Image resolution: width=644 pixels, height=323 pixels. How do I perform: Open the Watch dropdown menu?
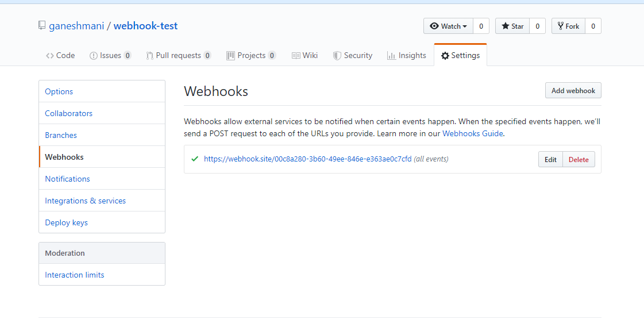[448, 26]
